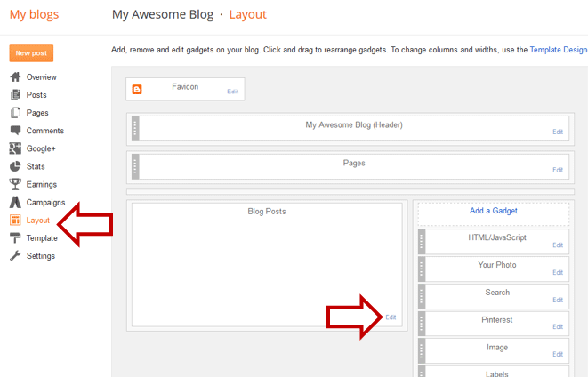This screenshot has height=377, width=588.
Task: Open the Pages sidebar item
Action: [x=37, y=113]
